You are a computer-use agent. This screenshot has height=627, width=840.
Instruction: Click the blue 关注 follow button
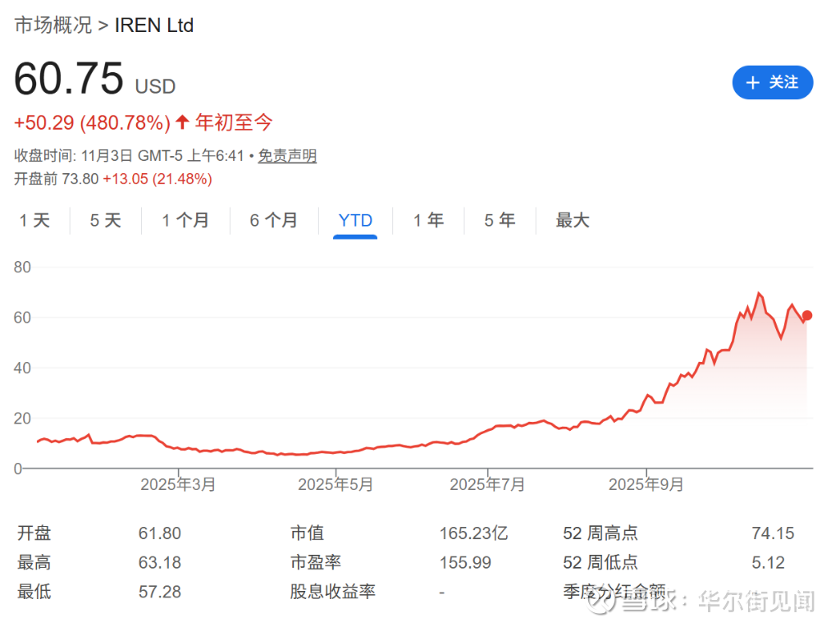tap(772, 83)
